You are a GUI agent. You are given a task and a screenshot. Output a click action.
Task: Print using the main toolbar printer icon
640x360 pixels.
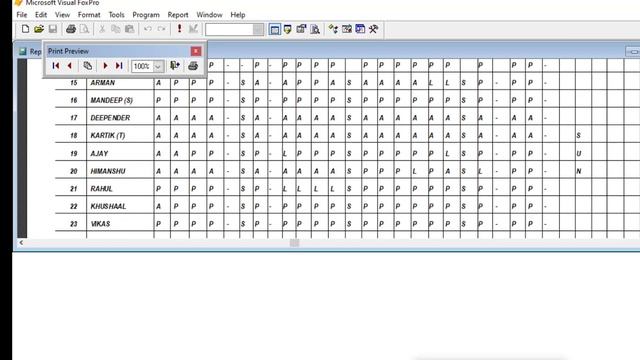pos(71,29)
